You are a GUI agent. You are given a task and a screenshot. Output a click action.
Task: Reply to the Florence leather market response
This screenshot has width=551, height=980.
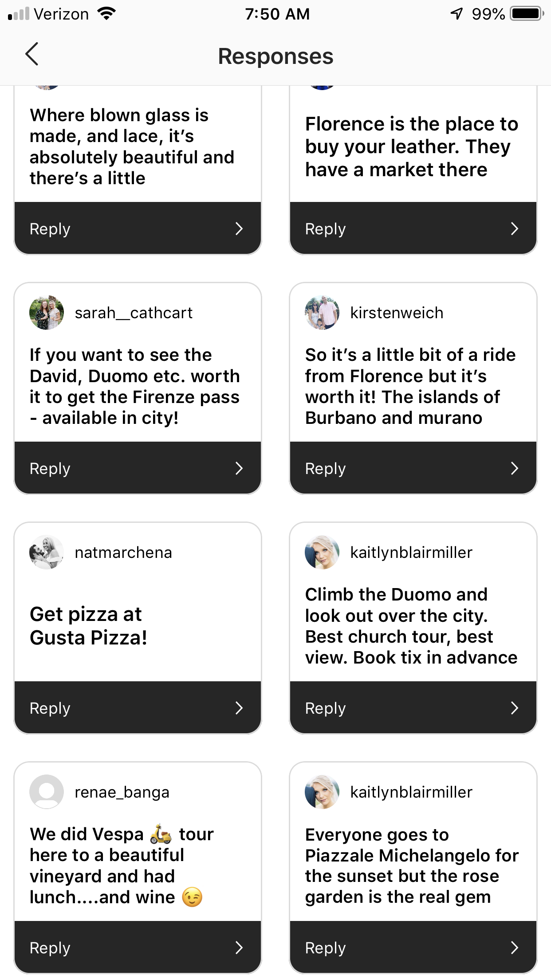point(413,229)
